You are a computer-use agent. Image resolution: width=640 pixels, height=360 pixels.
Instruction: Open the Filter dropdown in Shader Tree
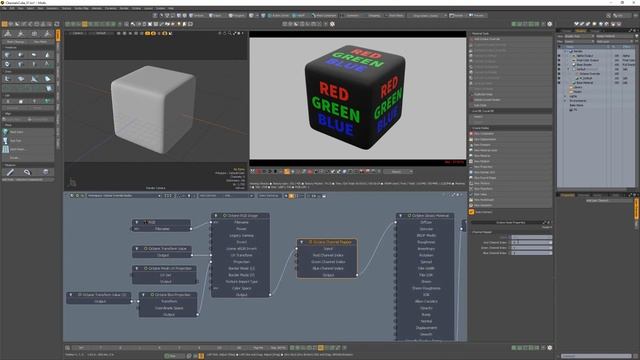tap(579, 41)
